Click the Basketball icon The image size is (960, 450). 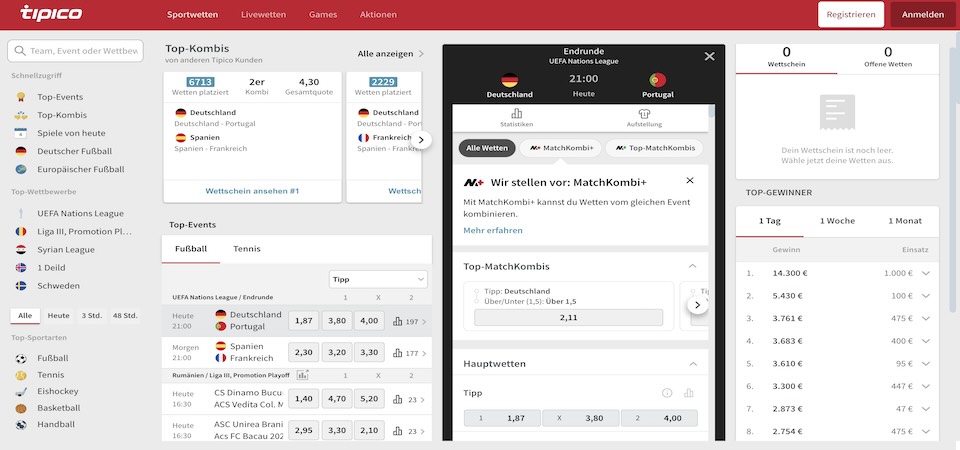click(21, 408)
